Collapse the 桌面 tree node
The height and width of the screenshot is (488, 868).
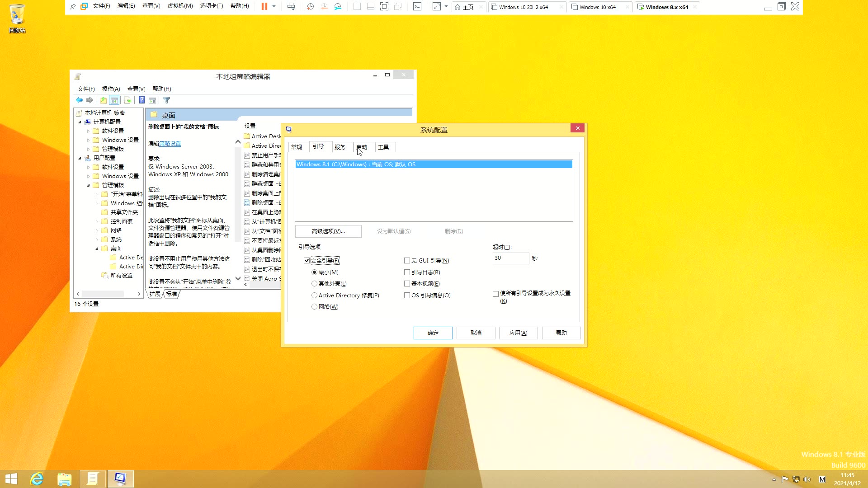(97, 249)
